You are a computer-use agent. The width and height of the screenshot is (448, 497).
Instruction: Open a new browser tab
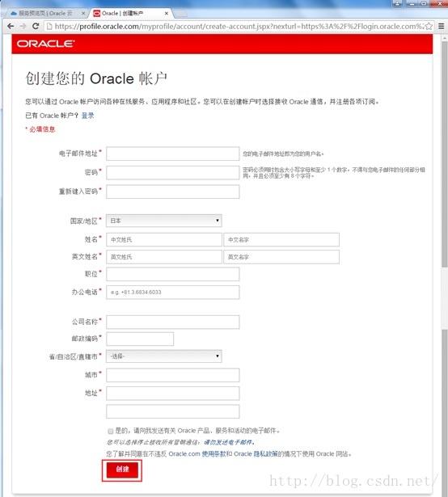[181, 13]
